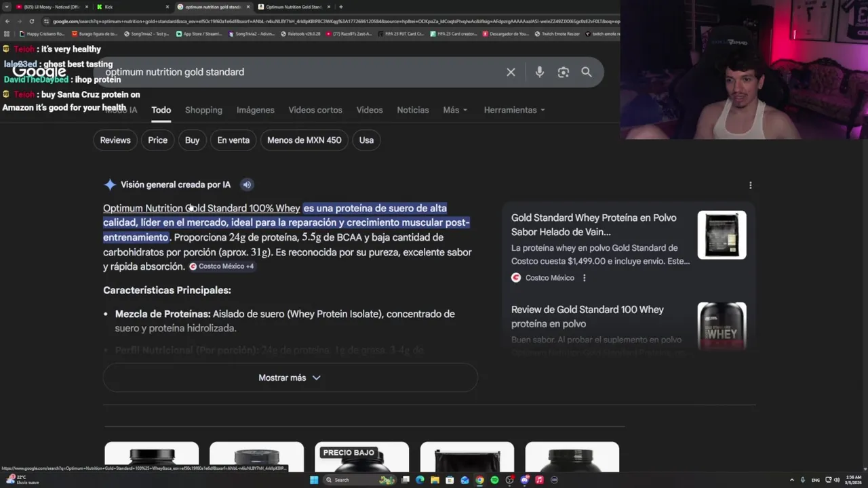Open Google Chrome from the taskbar
This screenshot has width=868, height=488.
tap(479, 480)
